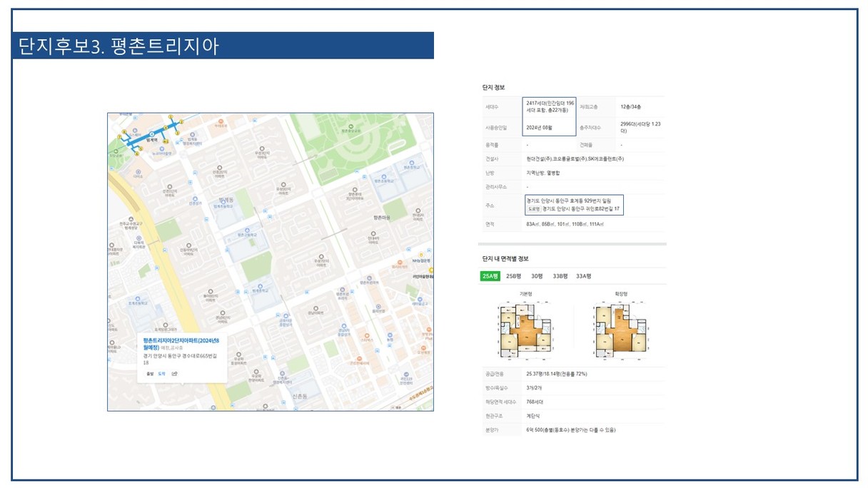Open the 30평 area tab
The height and width of the screenshot is (488, 868).
click(x=537, y=276)
